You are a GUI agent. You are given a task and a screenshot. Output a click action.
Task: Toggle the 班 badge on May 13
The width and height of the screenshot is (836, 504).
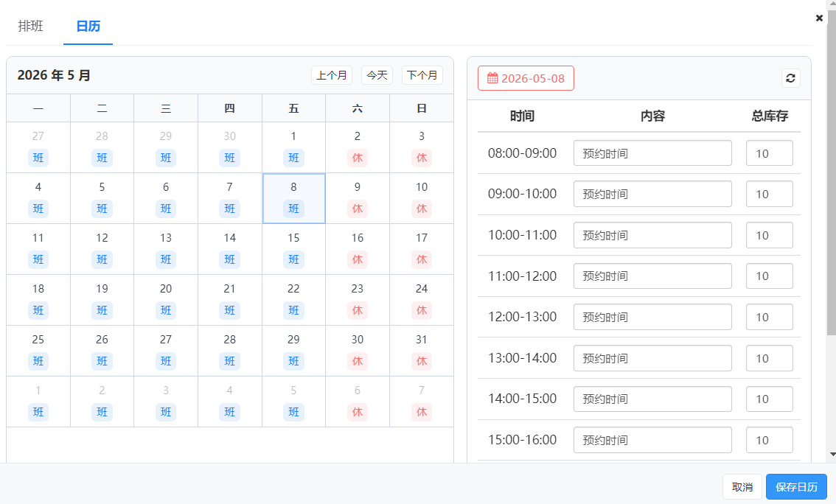[166, 259]
